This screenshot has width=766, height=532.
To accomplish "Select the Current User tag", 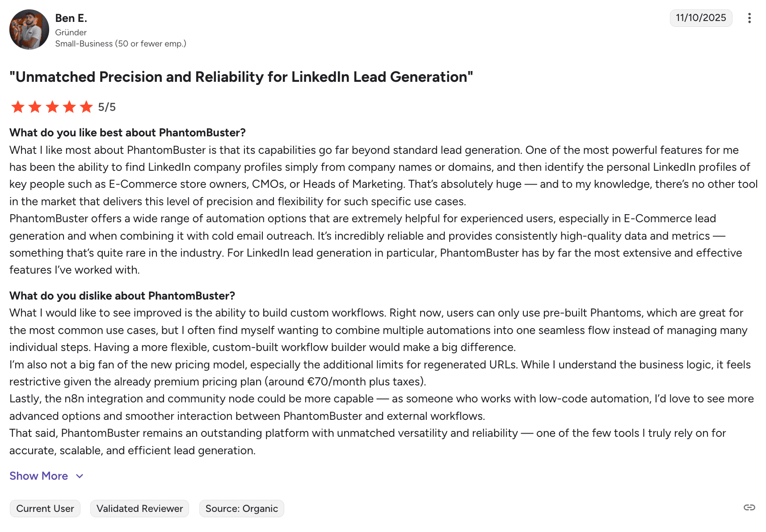I will [45, 509].
